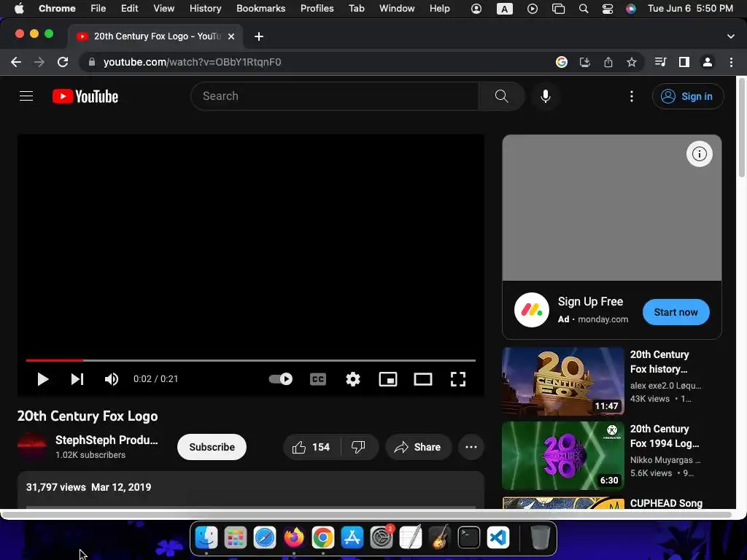The height and width of the screenshot is (560, 747).
Task: Close the 20th Century Fox Logo tab
Action: pyautogui.click(x=231, y=36)
